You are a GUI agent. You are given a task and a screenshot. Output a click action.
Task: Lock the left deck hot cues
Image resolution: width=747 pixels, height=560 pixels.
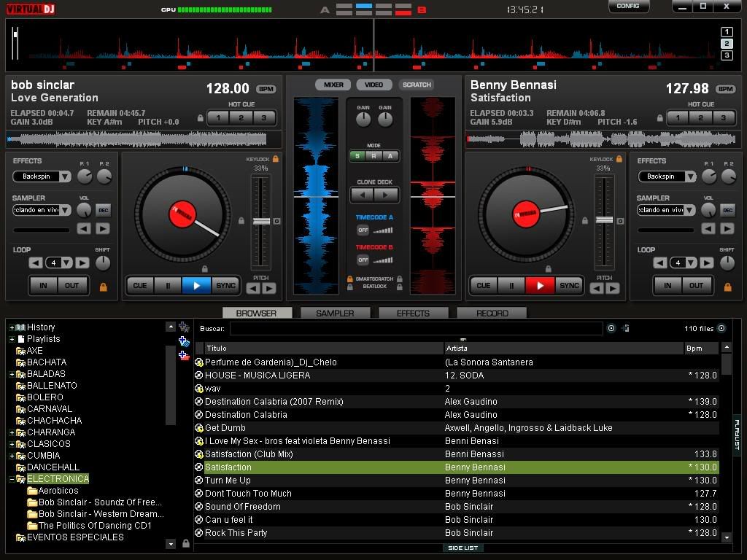(201, 117)
